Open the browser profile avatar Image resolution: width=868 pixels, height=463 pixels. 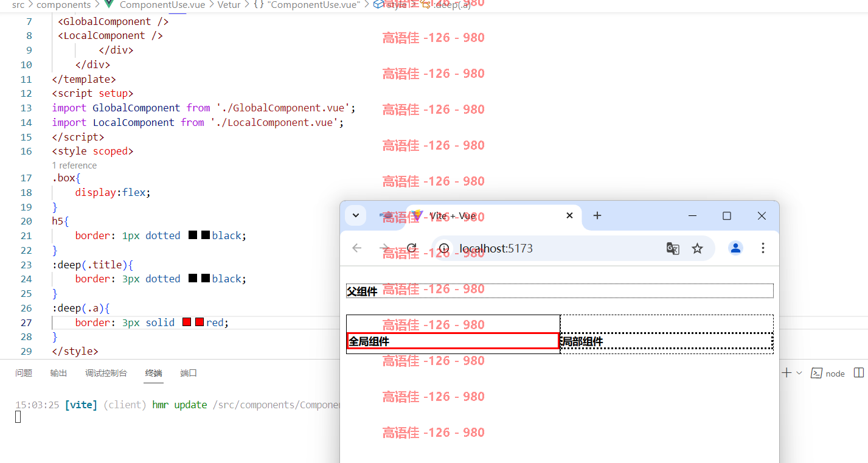point(735,248)
